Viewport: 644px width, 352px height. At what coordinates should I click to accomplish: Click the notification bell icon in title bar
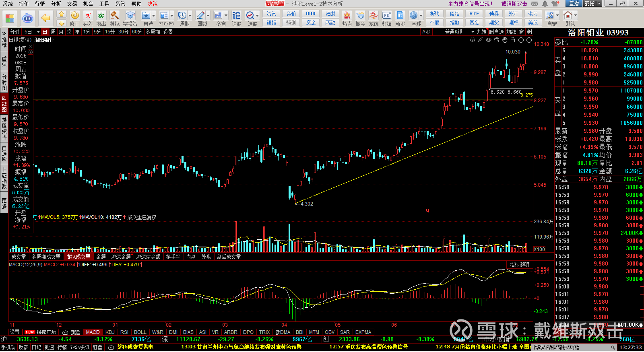pos(545,4)
